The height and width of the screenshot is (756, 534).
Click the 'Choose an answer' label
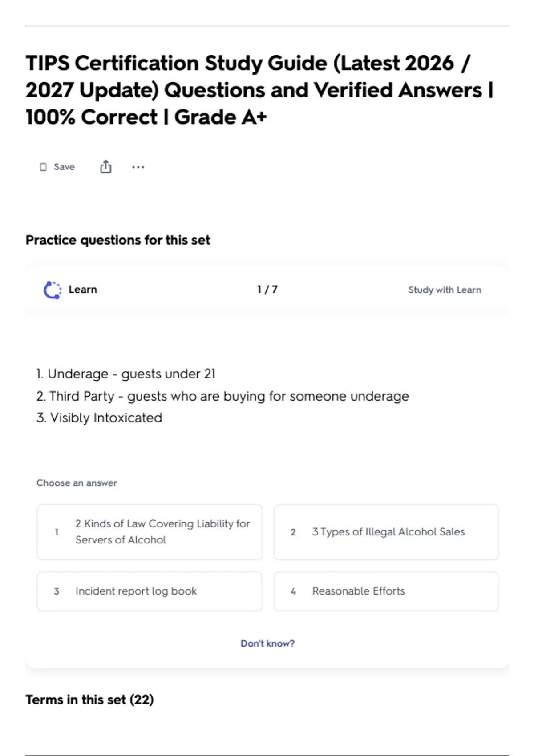coord(77,483)
